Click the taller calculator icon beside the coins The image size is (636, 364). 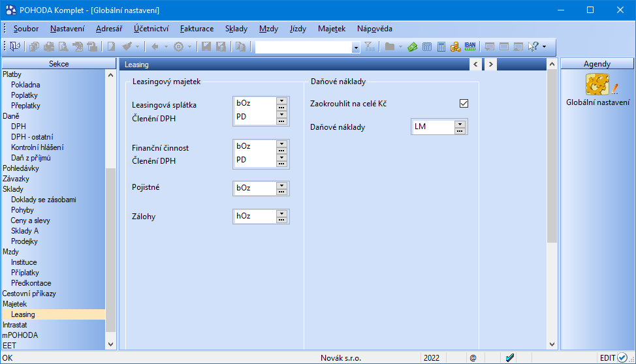coord(441,46)
